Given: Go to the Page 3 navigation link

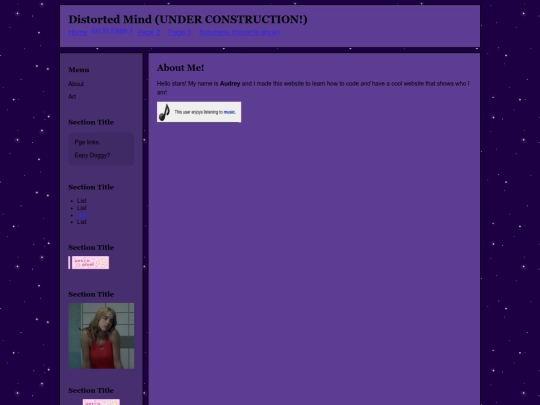Looking at the screenshot, I should [179, 32].
